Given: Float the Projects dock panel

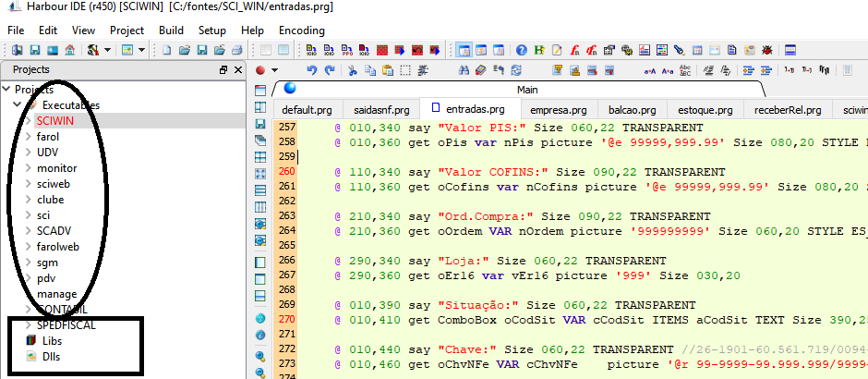Looking at the screenshot, I should (223, 70).
